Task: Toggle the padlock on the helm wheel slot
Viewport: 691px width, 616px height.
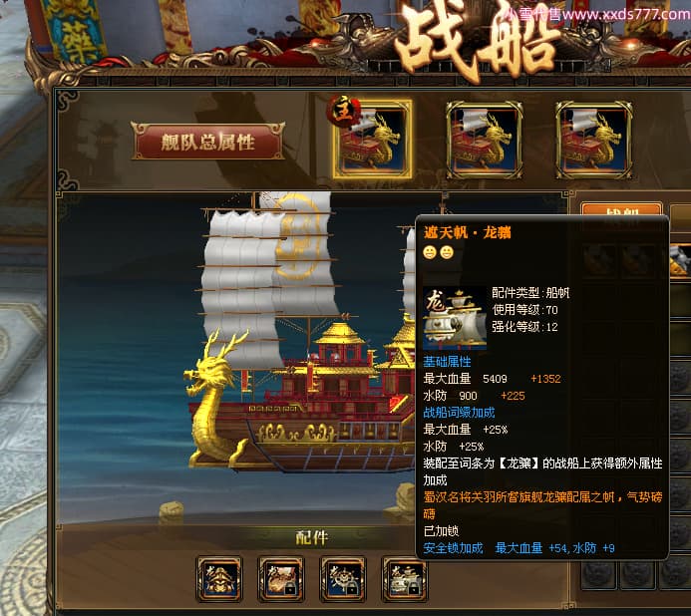Action: pyautogui.click(x=352, y=589)
